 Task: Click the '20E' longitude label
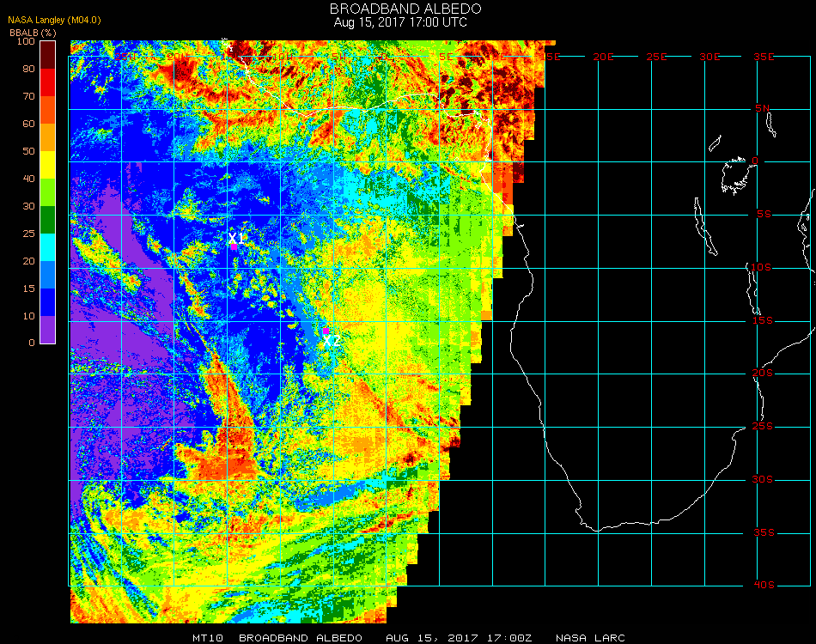[x=604, y=57]
